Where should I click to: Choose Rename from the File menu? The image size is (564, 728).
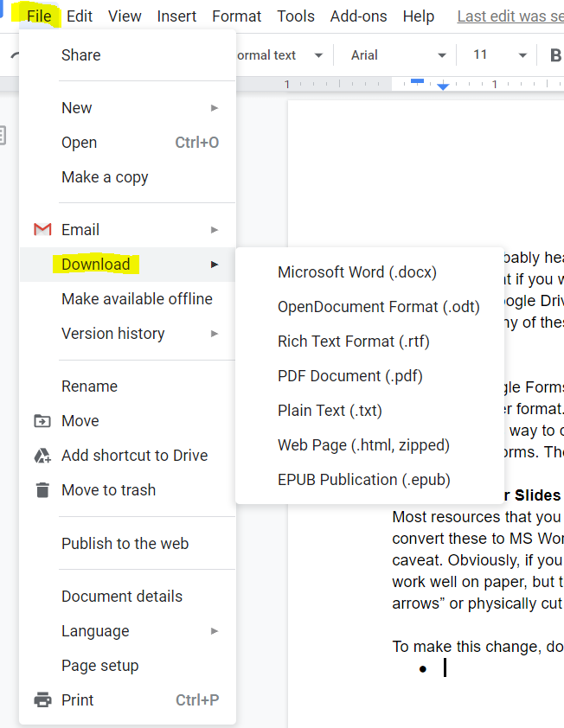point(128,386)
